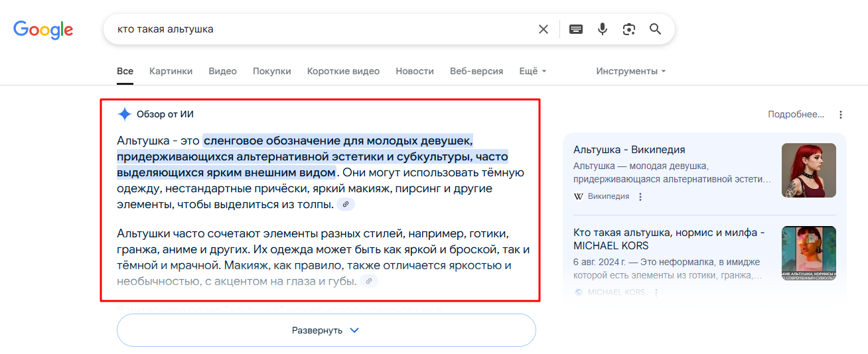Click the magnifying glass search icon
The height and width of the screenshot is (354, 868).
656,29
